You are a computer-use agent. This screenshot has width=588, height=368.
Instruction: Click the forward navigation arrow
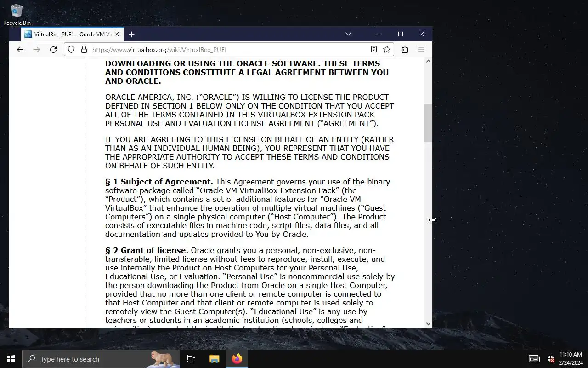37,50
